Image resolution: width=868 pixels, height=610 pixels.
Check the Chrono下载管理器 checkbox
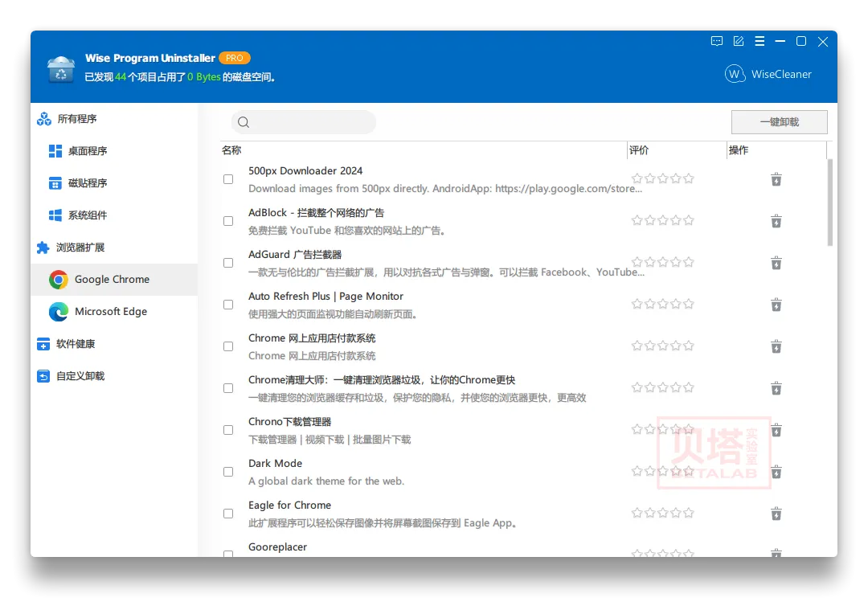pyautogui.click(x=228, y=430)
